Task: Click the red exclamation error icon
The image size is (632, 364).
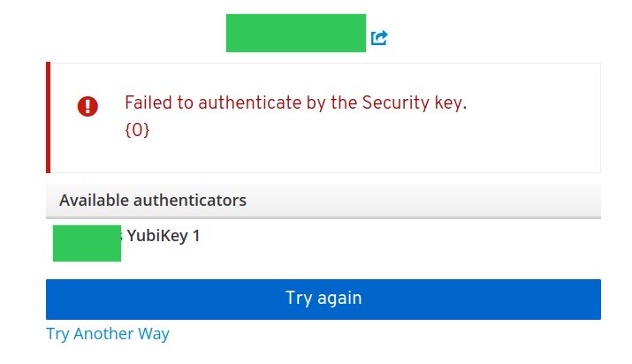Action: pyautogui.click(x=88, y=106)
